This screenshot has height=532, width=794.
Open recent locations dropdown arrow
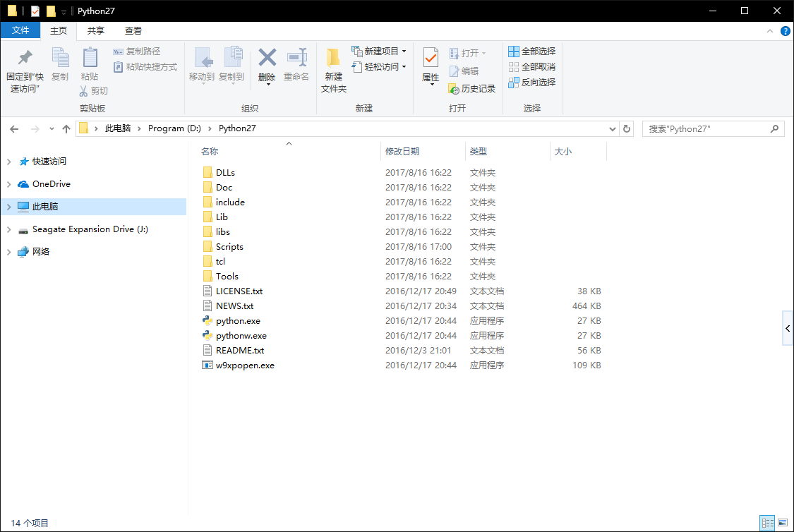(52, 129)
